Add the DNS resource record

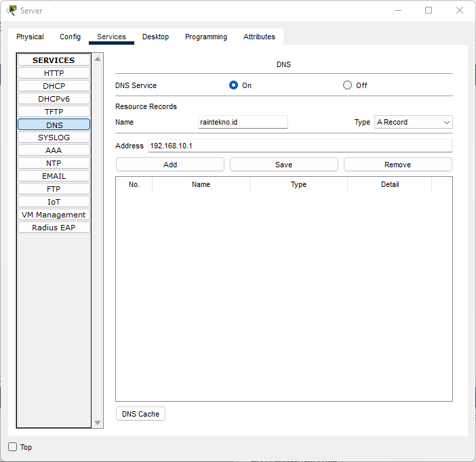coord(170,165)
